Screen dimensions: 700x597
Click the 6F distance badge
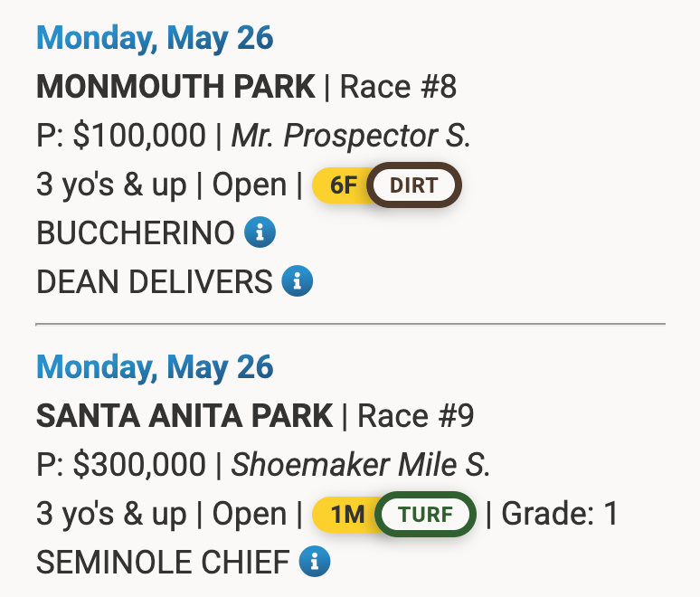[343, 185]
